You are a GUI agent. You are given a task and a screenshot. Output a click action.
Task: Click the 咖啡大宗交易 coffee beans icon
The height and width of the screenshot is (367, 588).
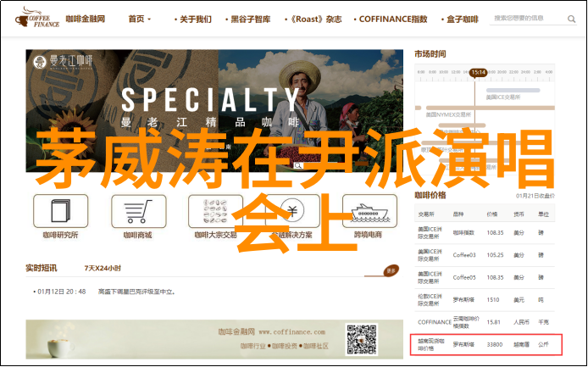tap(215, 212)
